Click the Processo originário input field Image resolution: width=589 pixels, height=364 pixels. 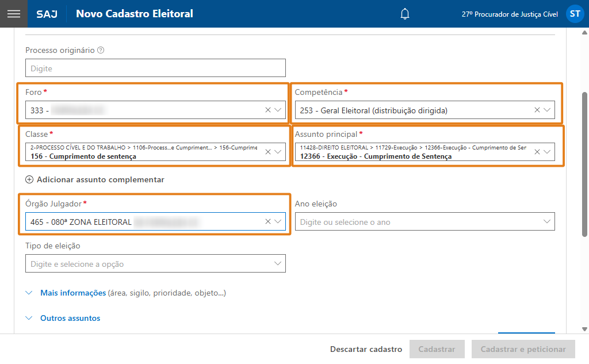[x=155, y=68]
